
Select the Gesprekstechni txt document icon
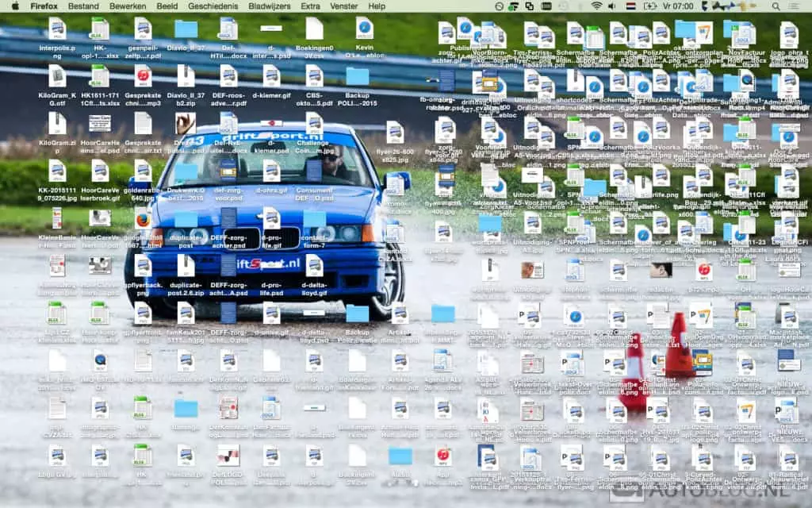[x=143, y=123]
